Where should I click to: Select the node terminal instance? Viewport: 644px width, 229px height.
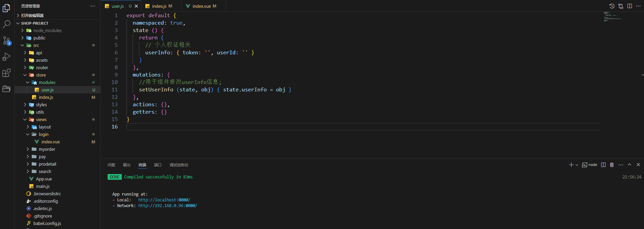pos(590,165)
